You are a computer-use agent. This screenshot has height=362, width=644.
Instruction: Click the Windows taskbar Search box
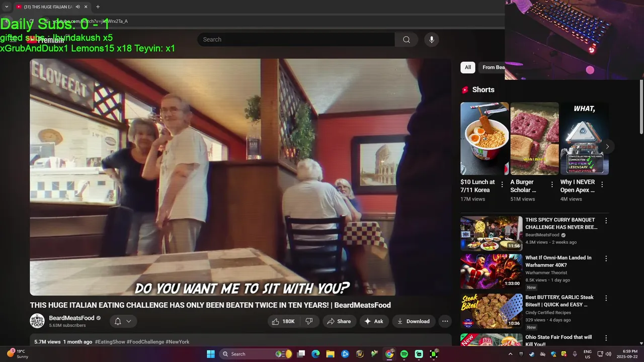click(256, 354)
